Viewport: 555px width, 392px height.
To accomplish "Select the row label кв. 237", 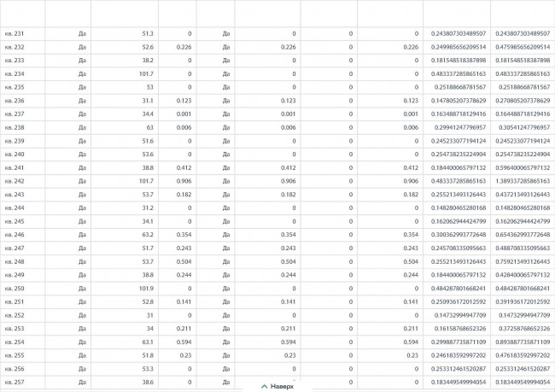I will [x=15, y=114].
